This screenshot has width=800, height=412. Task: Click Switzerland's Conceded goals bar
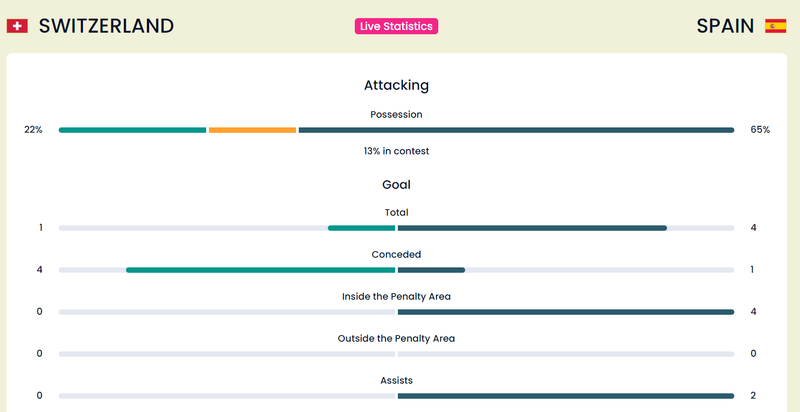(x=260, y=270)
